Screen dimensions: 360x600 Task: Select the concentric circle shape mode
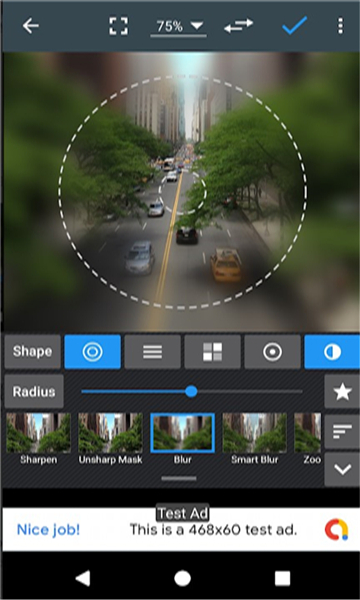(x=93, y=352)
